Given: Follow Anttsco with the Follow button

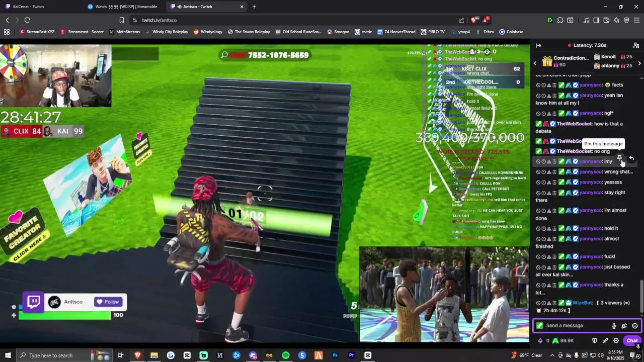Looking at the screenshot, I should [108, 302].
